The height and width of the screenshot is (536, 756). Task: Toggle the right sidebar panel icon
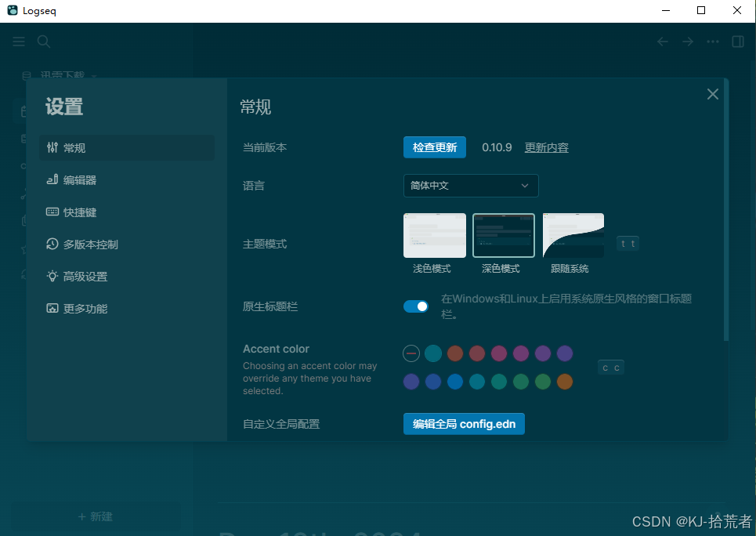[x=738, y=42]
